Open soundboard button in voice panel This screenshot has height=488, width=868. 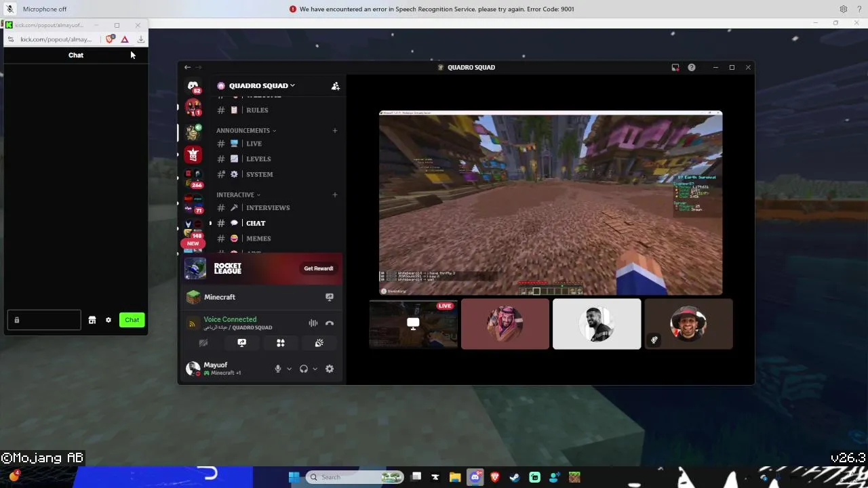pos(319,343)
